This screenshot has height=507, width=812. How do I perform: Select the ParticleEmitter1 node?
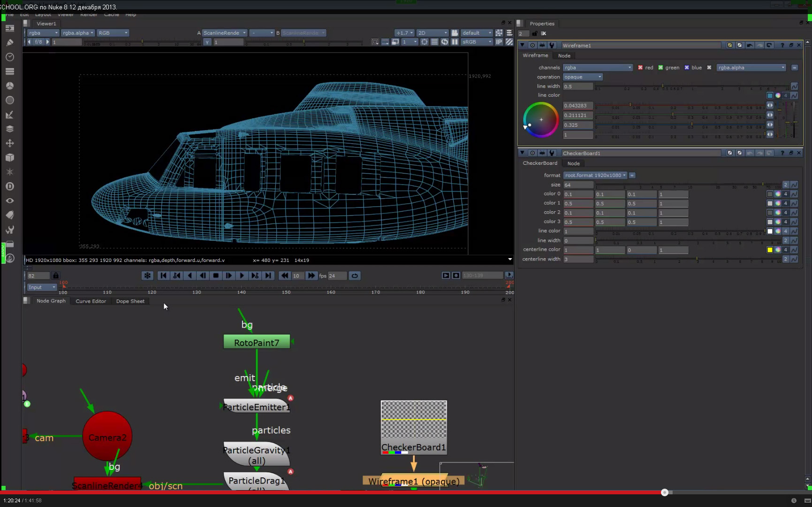click(x=257, y=407)
